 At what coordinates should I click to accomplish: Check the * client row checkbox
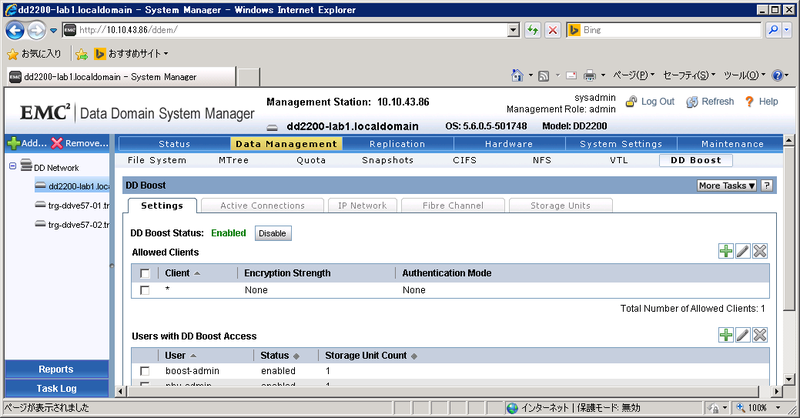point(145,290)
